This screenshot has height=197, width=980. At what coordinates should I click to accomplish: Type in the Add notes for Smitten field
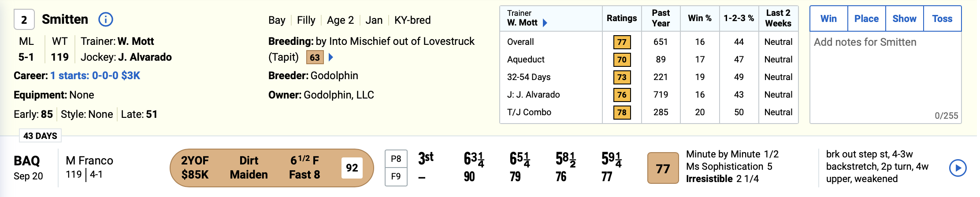point(885,75)
